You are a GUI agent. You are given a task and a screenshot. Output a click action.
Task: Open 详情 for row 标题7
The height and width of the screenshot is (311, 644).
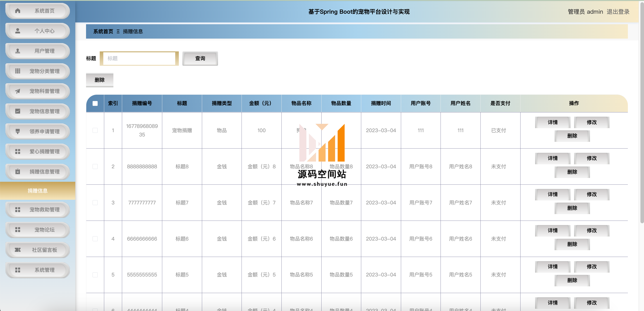[553, 194]
